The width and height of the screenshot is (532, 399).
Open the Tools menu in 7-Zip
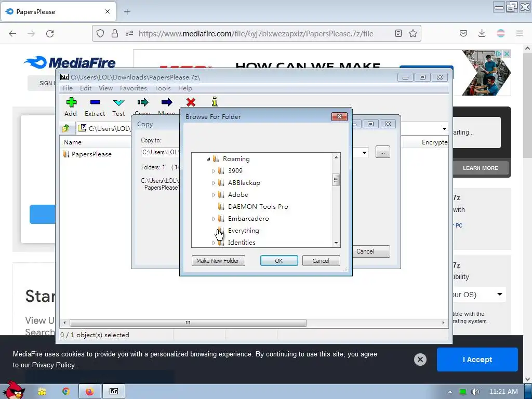tap(163, 88)
